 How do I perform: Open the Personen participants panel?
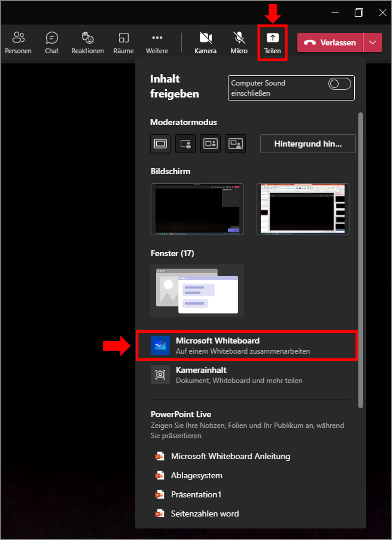coord(18,43)
